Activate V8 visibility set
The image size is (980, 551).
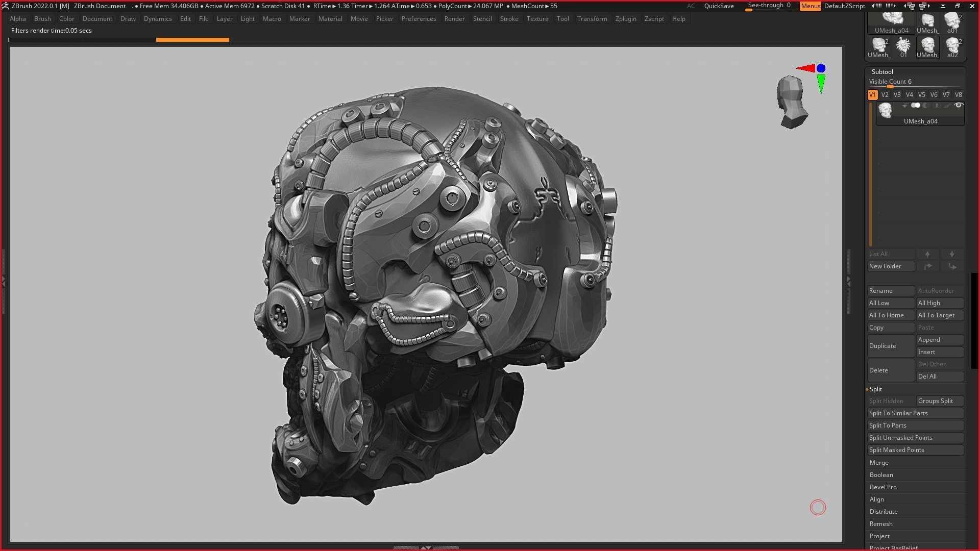click(958, 95)
